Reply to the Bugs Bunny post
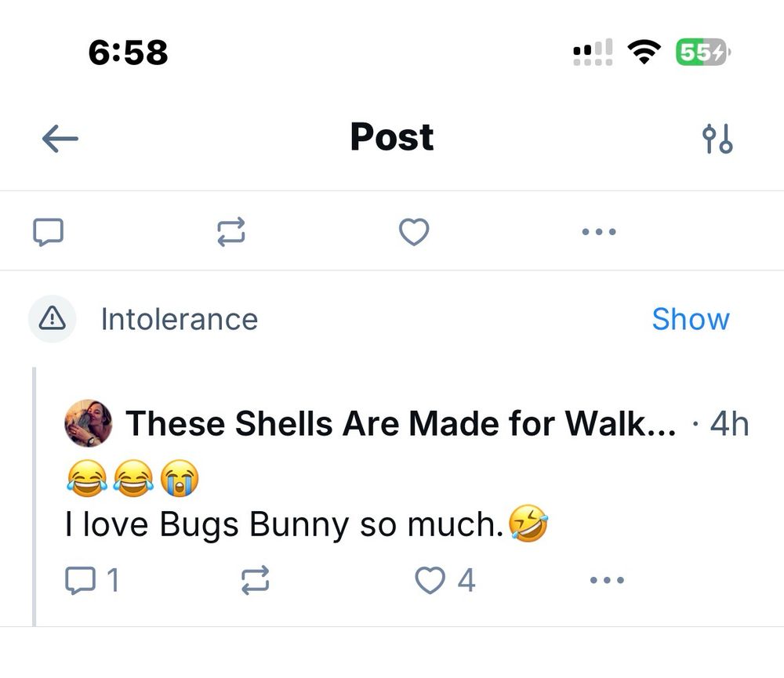The height and width of the screenshot is (678, 784). [80, 581]
